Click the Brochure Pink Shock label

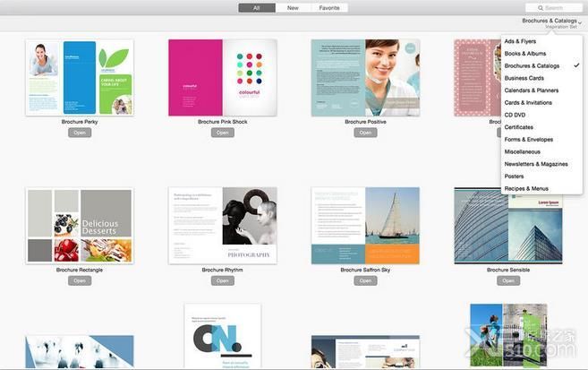tap(222, 122)
